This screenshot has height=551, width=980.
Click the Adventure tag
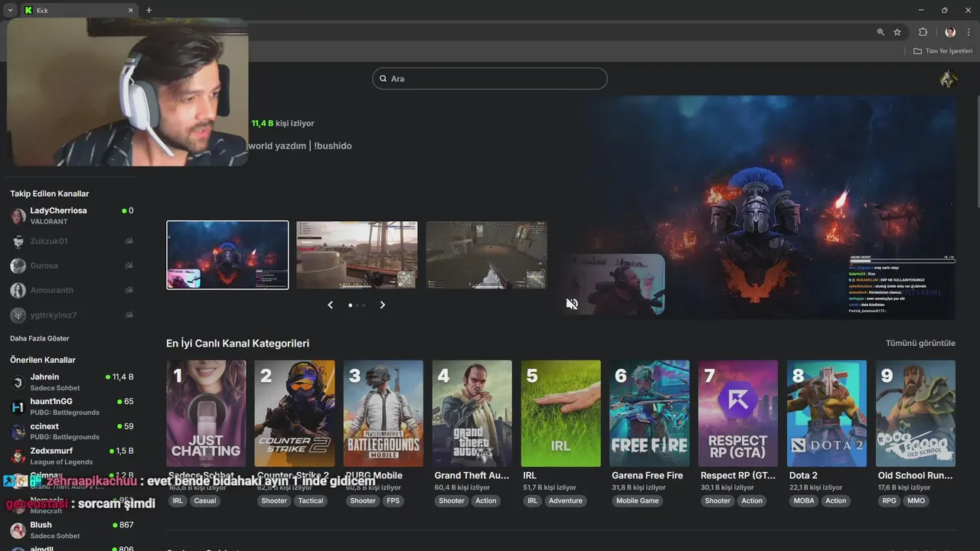pos(566,500)
